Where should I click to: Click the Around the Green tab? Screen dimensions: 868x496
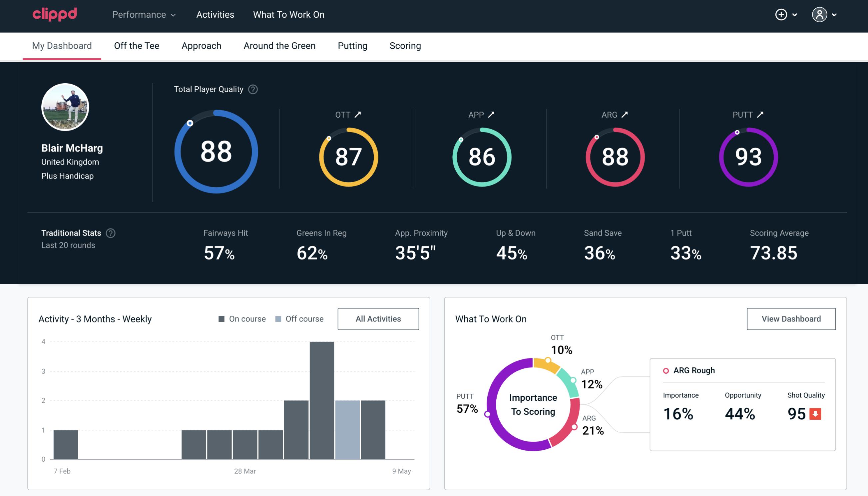pos(279,46)
